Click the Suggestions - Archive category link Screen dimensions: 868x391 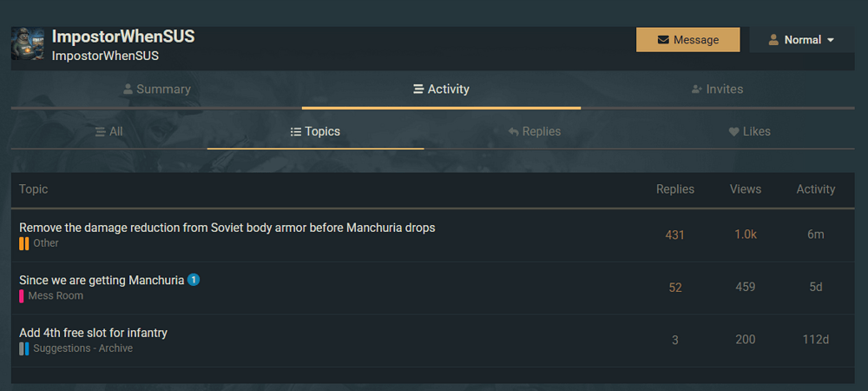(x=82, y=348)
